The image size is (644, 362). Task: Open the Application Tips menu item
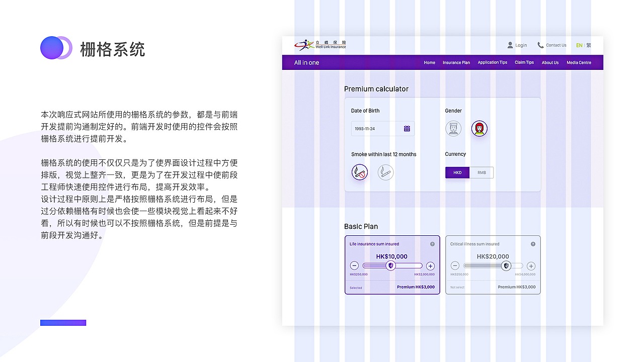tap(493, 63)
